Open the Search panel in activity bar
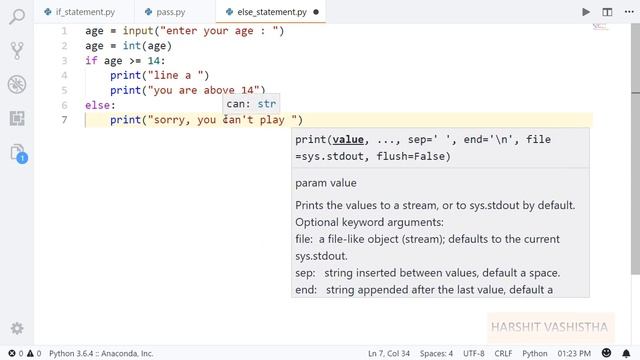Viewport: 640px width, 360px height. (x=17, y=17)
